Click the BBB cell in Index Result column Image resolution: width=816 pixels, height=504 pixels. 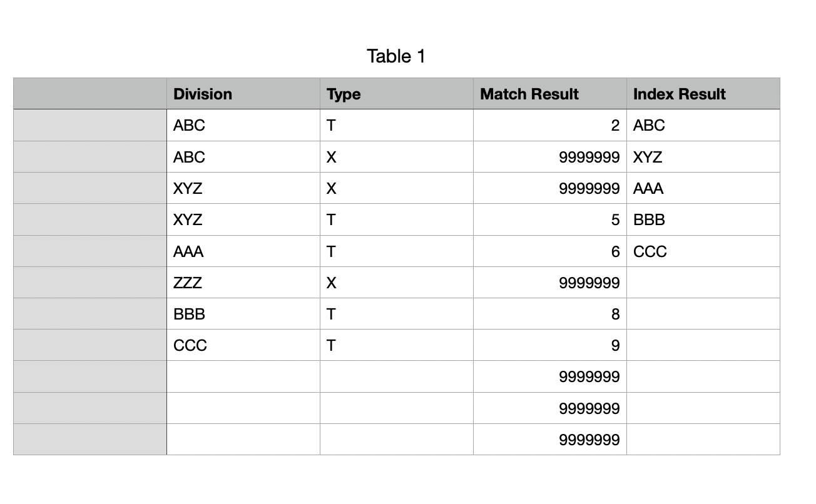703,219
